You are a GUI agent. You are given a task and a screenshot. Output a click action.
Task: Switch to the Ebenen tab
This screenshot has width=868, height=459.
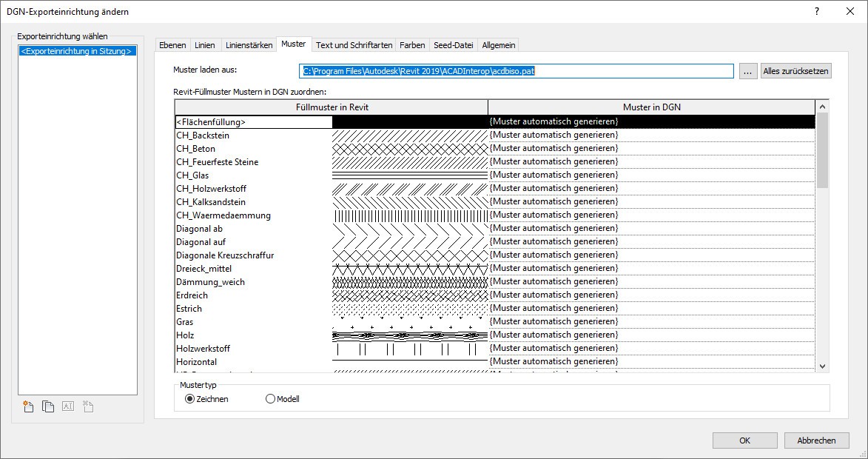(172, 45)
